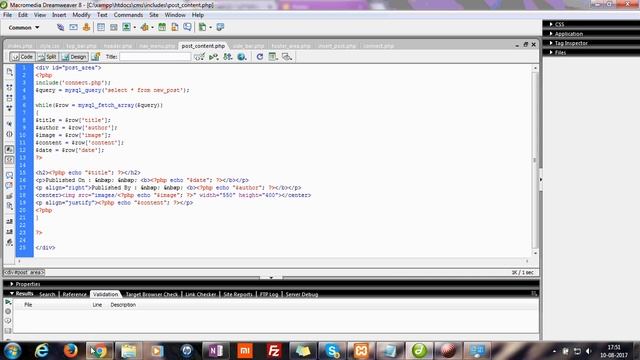The image size is (640, 360).
Task: Switch to the Target Browser Check tab
Action: [151, 294]
